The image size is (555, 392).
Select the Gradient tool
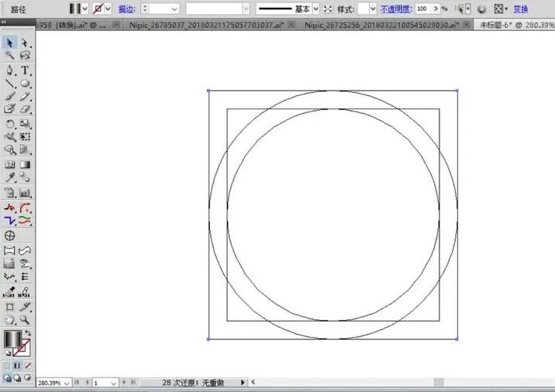25,164
